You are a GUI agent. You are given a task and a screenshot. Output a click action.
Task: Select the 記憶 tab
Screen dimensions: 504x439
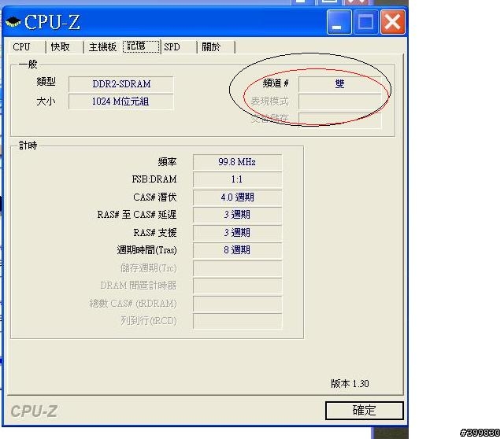[141, 46]
